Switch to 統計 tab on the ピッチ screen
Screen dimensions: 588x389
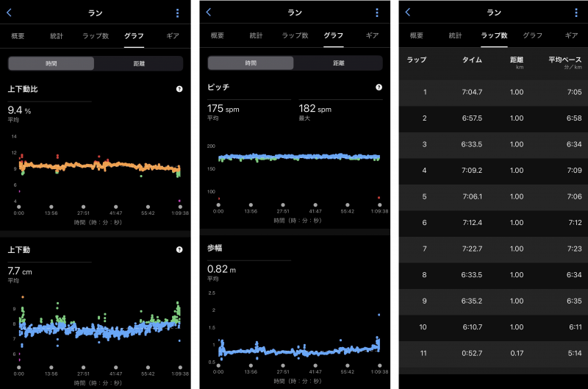click(256, 35)
